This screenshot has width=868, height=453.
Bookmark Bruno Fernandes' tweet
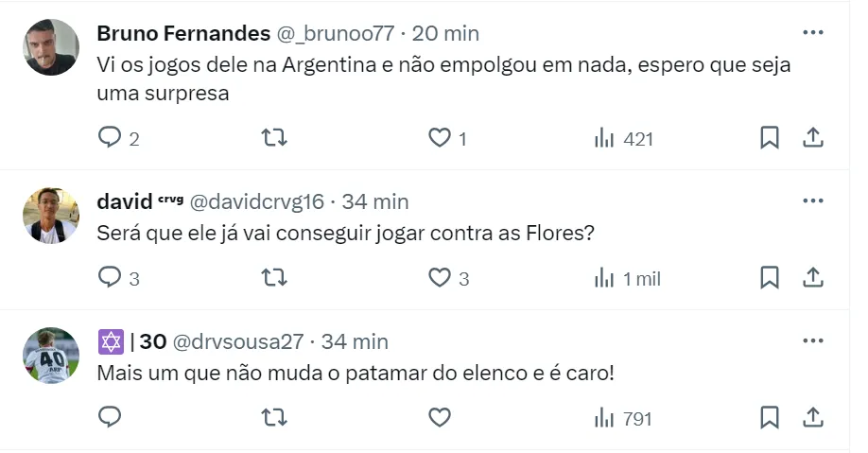pyautogui.click(x=770, y=138)
